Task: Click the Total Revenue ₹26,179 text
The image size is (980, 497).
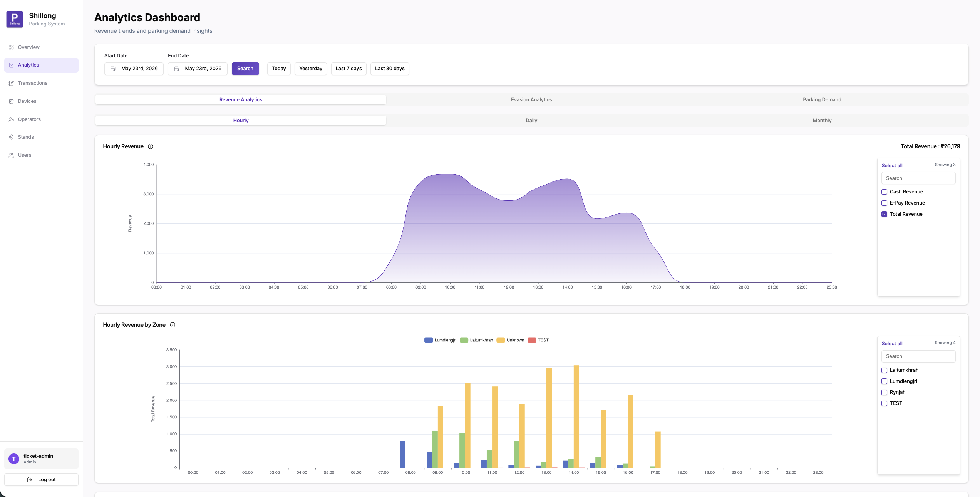Action: tap(930, 146)
